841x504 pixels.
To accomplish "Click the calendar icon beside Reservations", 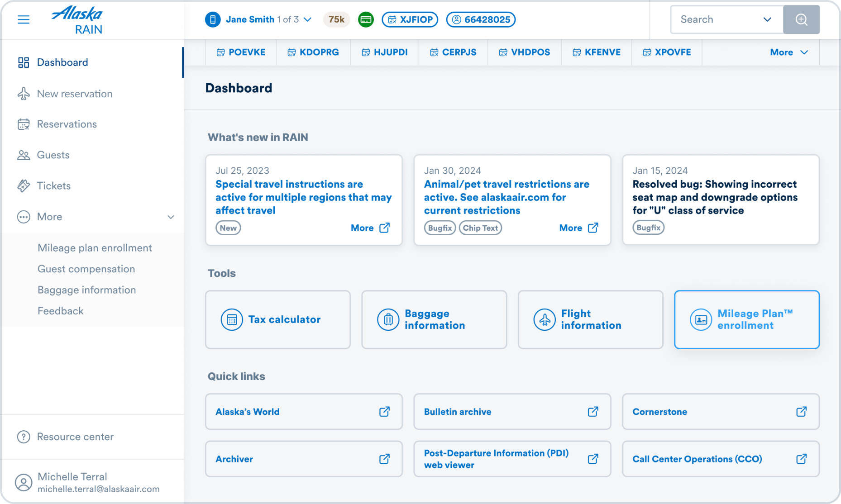I will click(x=24, y=124).
